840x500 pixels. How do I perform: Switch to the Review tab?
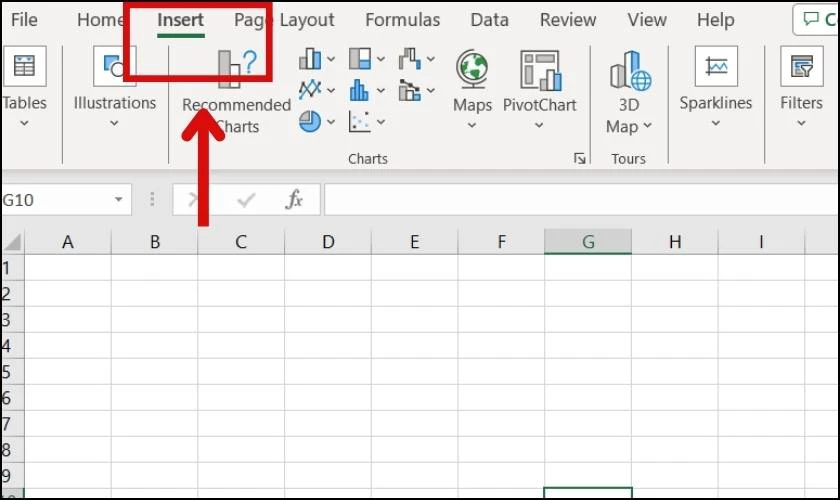pyautogui.click(x=568, y=20)
